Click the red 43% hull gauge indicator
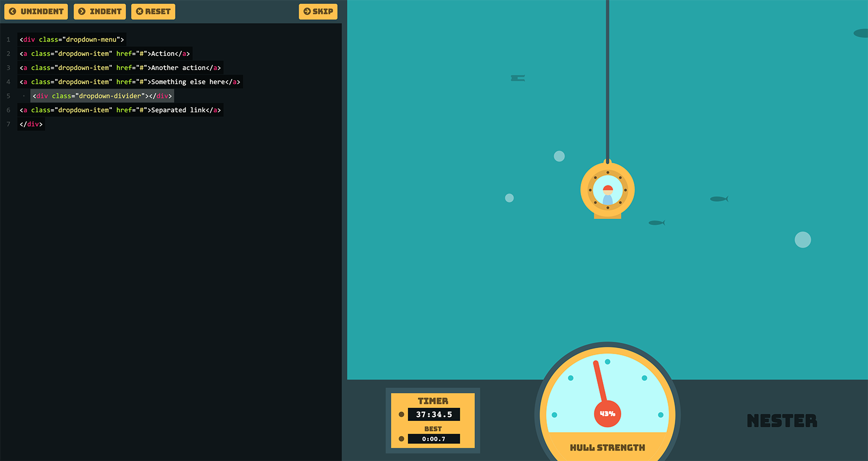Viewport: 868px width, 461px height. 608,414
